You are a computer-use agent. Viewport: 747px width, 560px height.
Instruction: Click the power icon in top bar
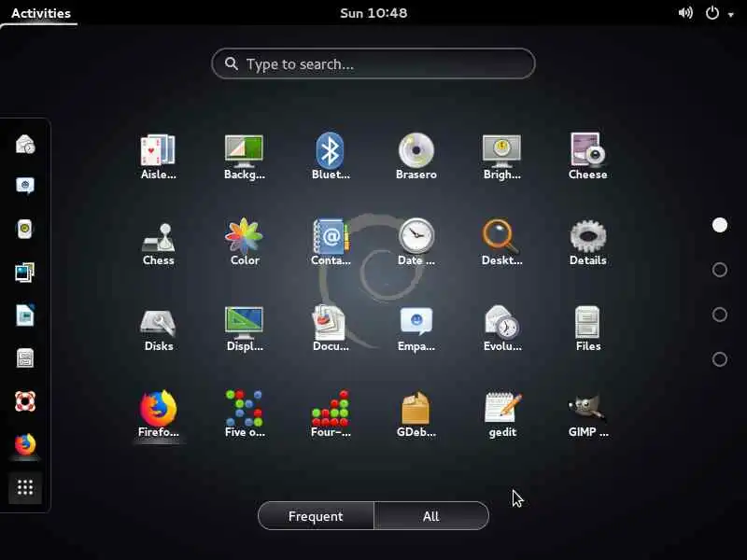712,13
